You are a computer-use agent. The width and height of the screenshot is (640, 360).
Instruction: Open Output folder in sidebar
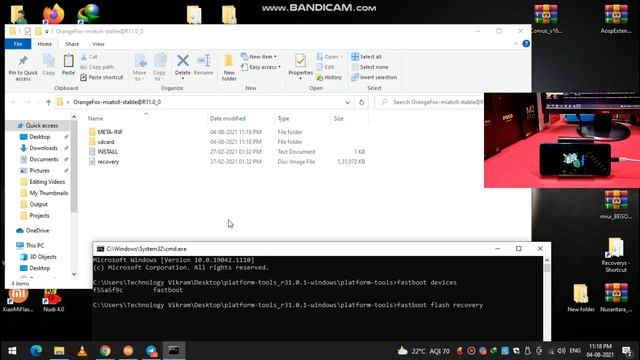pyautogui.click(x=38, y=204)
